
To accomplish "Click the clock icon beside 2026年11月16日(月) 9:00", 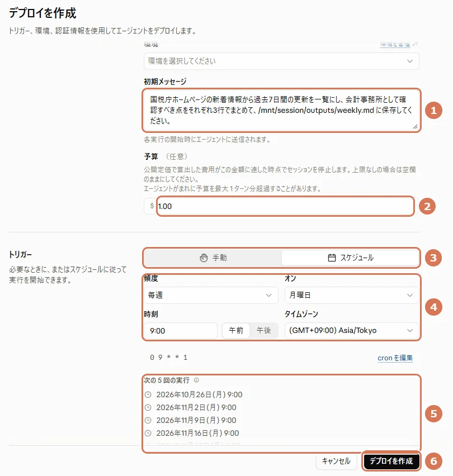I will (x=148, y=433).
